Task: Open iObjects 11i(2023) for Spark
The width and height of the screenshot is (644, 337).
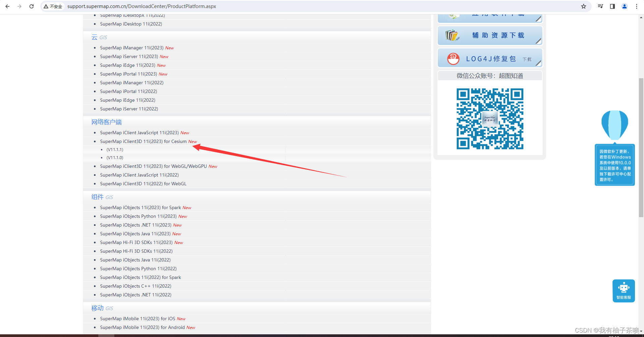Action: 141,207
